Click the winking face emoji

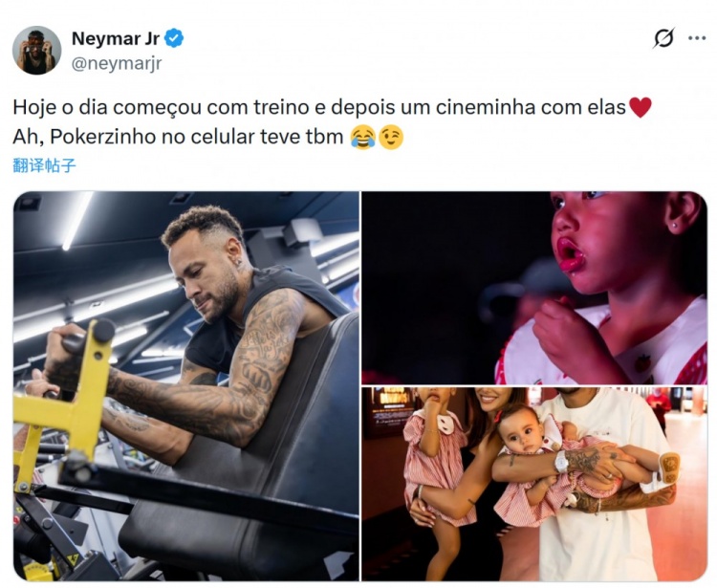pyautogui.click(x=391, y=137)
